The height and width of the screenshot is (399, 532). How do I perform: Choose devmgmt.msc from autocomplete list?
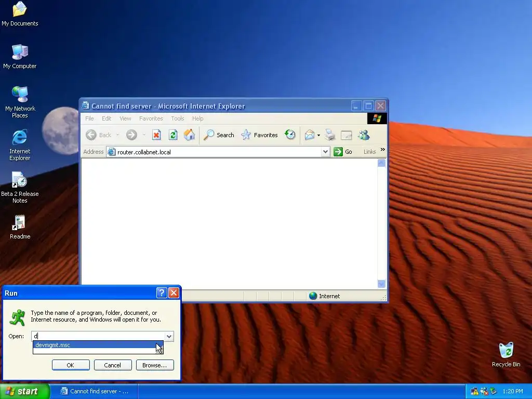pos(98,345)
